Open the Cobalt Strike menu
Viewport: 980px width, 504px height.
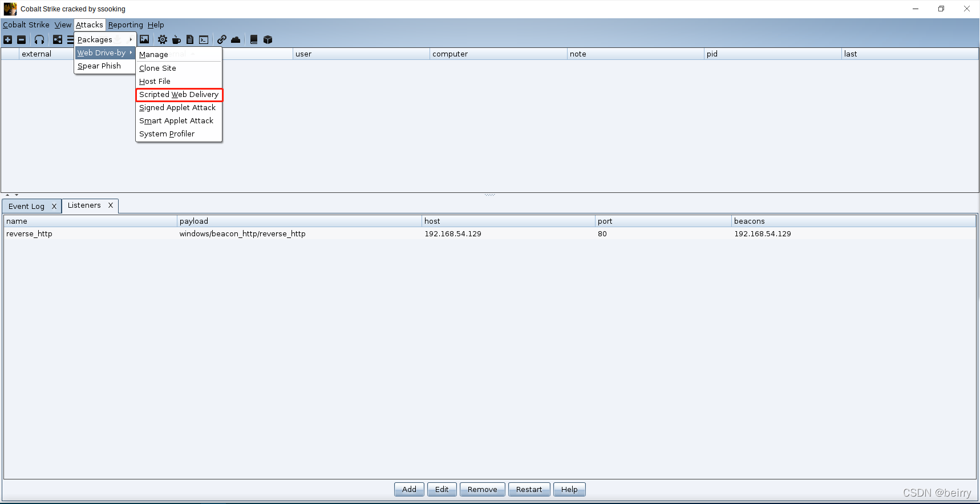[x=26, y=25]
